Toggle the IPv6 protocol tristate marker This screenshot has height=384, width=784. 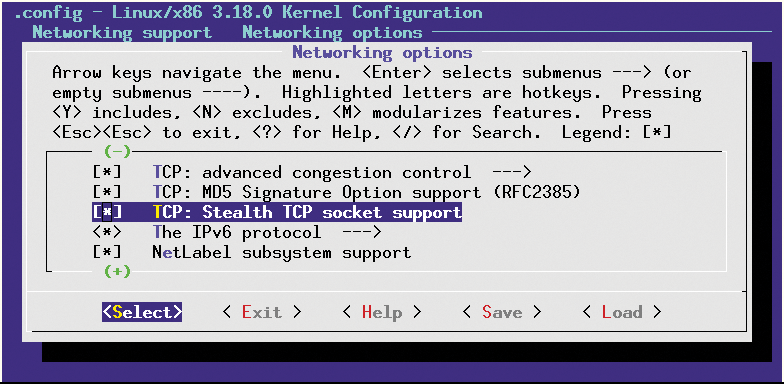[107, 232]
